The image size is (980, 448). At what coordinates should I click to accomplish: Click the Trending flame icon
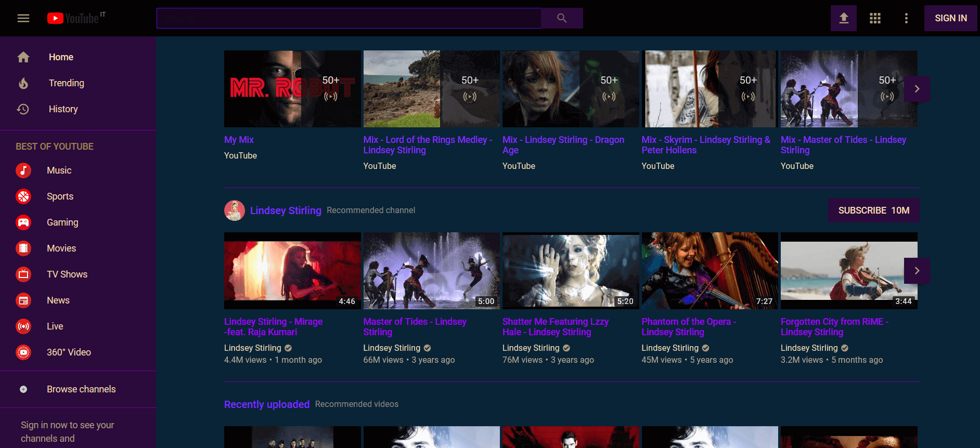click(23, 83)
